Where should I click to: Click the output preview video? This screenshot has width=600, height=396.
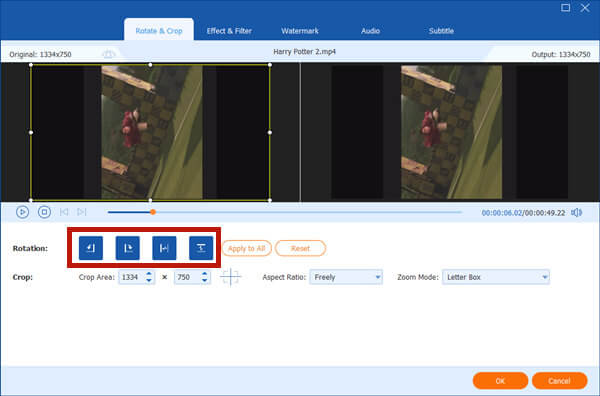pyautogui.click(x=450, y=132)
